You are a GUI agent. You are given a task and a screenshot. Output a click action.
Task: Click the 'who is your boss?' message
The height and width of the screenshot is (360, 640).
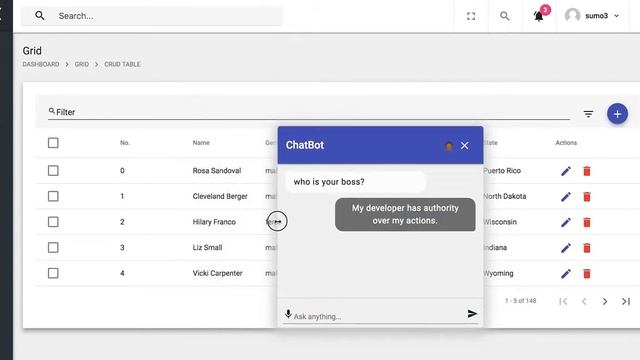tap(355, 182)
